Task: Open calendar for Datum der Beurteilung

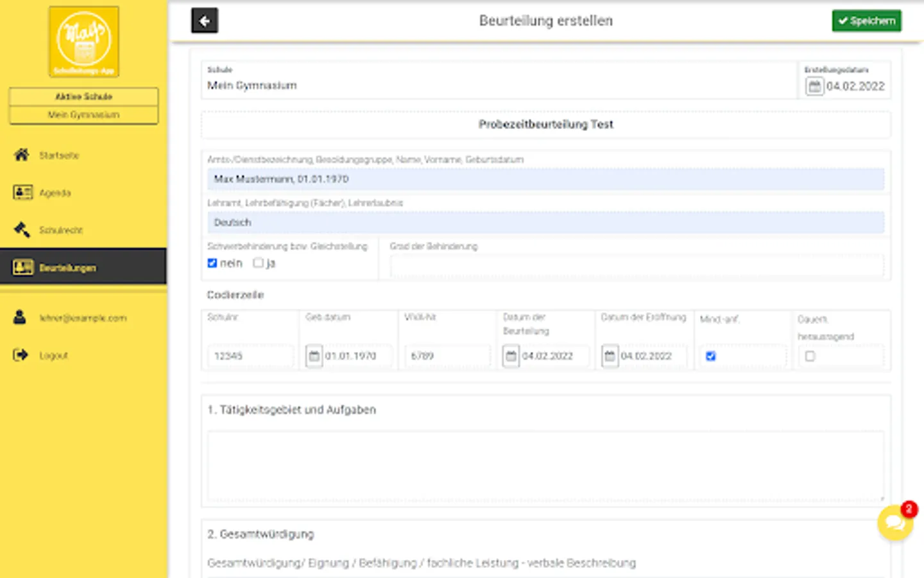Action: point(511,356)
